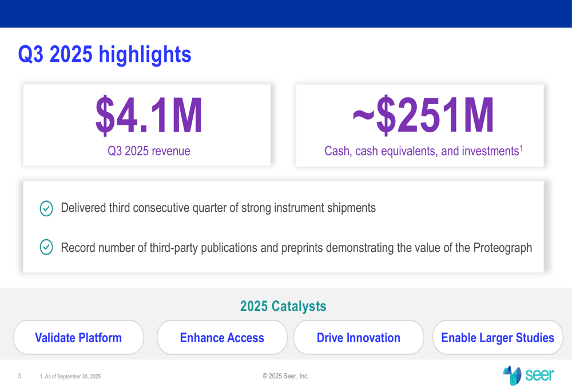Click the © 2025 Seer, Inc. copyright text
The image size is (572, 392).
pos(285,376)
